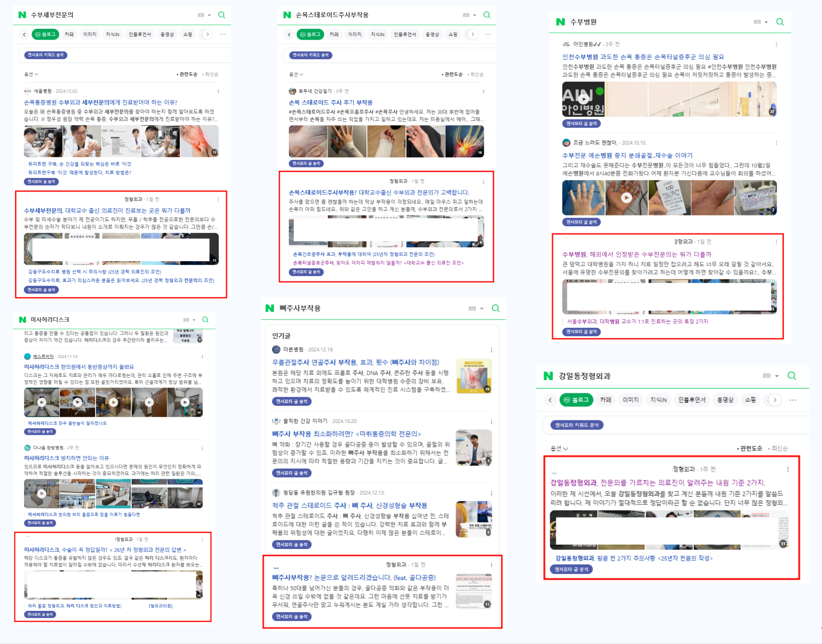Click the back arrow in 손목스테로이드주사부작용 tabs

coord(289,34)
